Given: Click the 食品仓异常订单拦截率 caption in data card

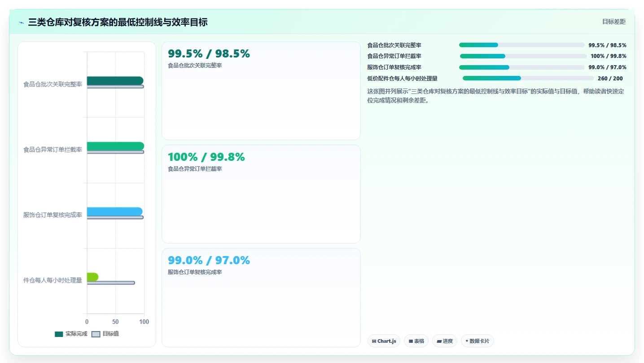Looking at the screenshot, I should [x=195, y=168].
